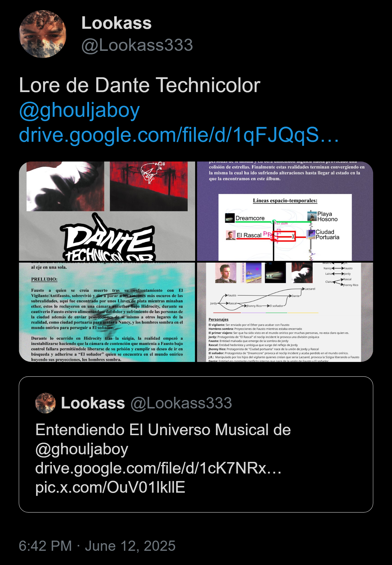Screen dimensions: 392x565
Task: View the Personajes character chart image
Action: point(285,312)
